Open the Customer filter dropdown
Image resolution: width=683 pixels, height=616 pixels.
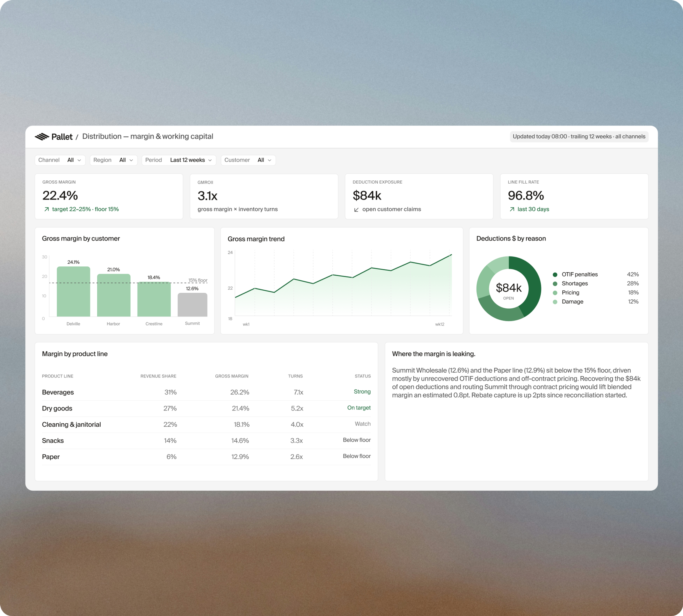[x=248, y=160]
